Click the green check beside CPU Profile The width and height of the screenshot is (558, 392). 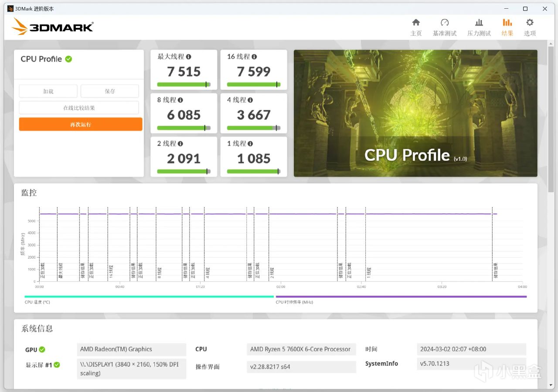68,59
